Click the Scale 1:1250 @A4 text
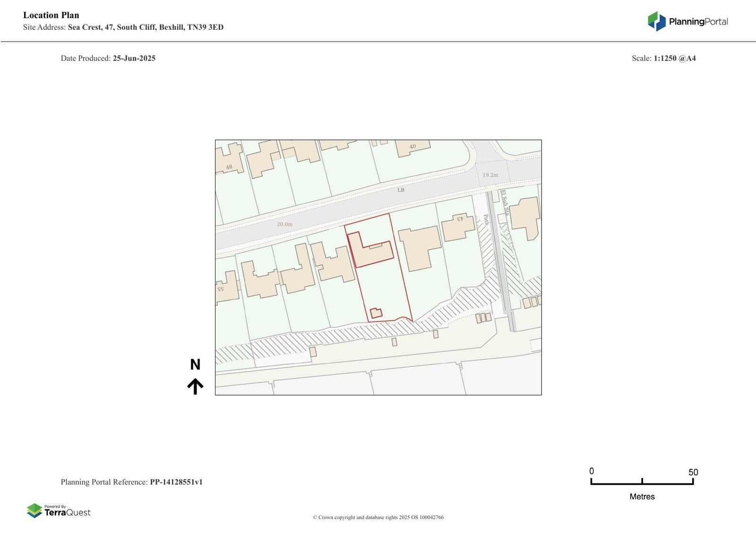756x535 pixels. click(663, 58)
